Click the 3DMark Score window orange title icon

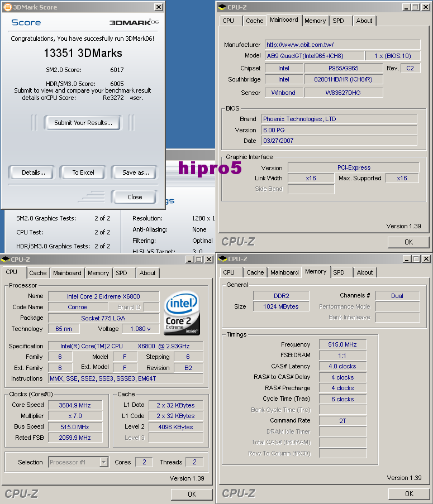pos(7,7)
